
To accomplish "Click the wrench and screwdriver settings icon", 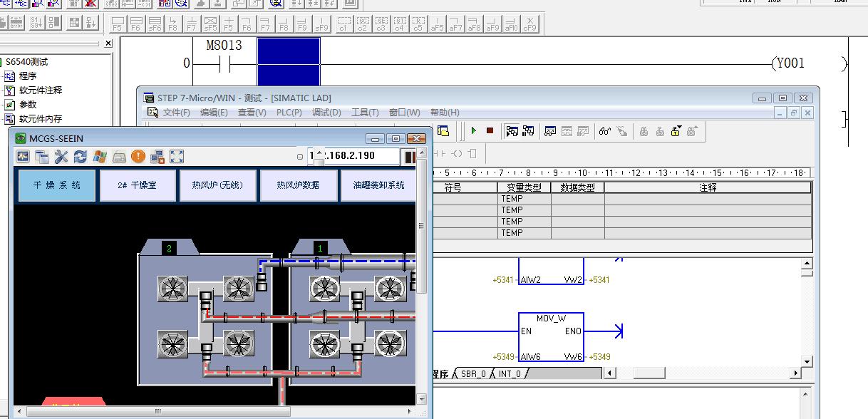I will (x=61, y=157).
